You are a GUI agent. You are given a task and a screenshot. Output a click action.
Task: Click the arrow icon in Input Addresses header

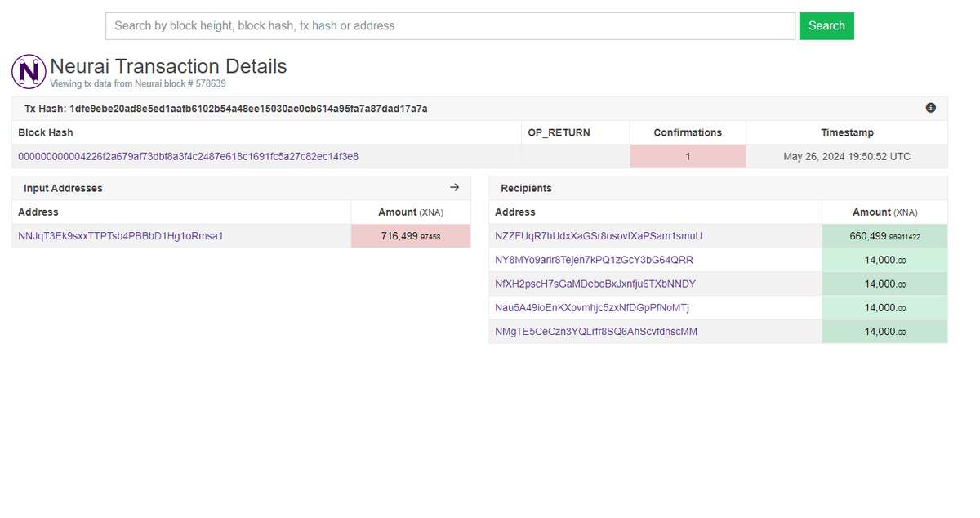coord(454,187)
